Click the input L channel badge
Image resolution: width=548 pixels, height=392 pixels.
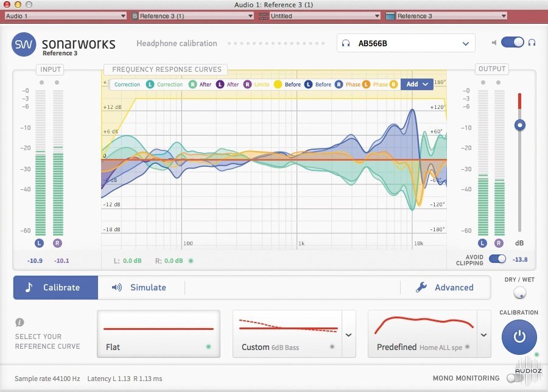(39, 243)
